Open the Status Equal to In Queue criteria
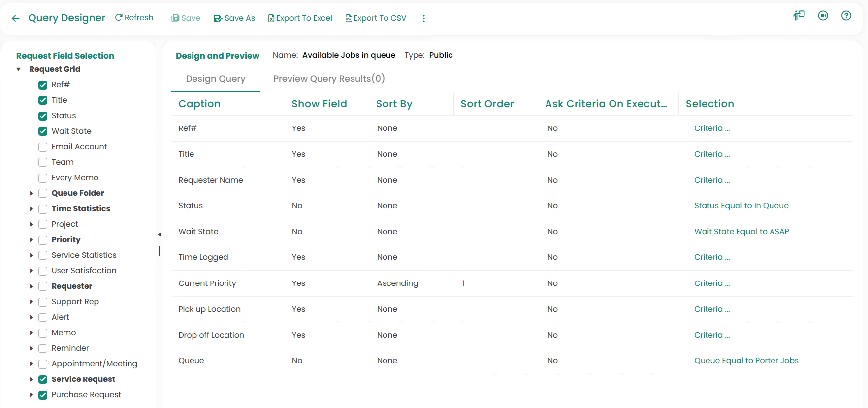This screenshot has height=408, width=868. [x=741, y=206]
